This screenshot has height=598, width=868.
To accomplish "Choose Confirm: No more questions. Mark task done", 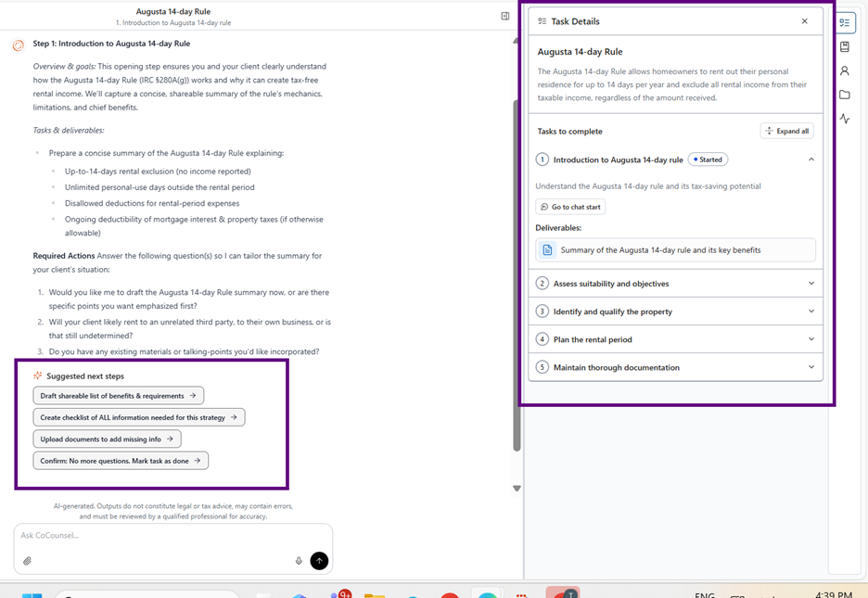I will click(x=121, y=460).
